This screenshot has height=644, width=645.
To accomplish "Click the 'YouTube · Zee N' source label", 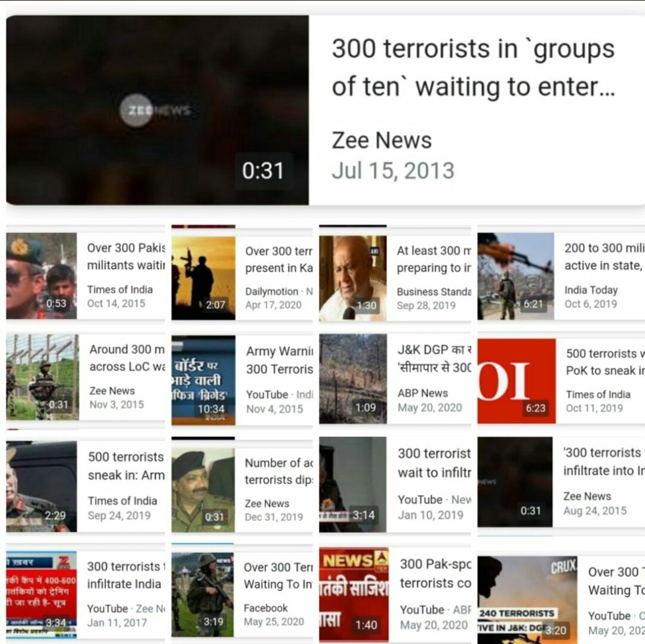I will coord(126,609).
